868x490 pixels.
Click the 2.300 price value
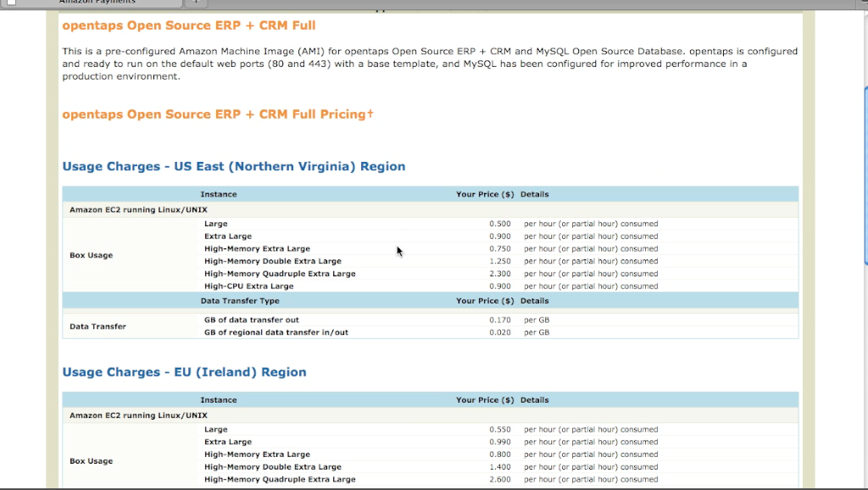(x=500, y=274)
